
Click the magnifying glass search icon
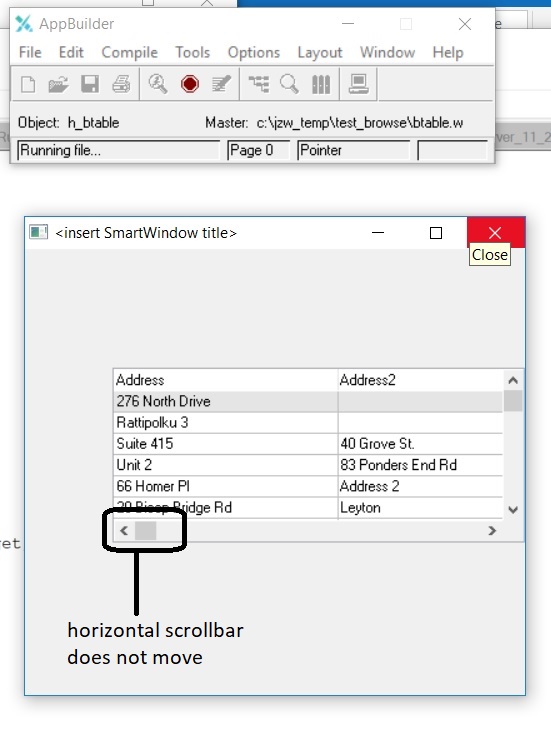click(x=289, y=84)
